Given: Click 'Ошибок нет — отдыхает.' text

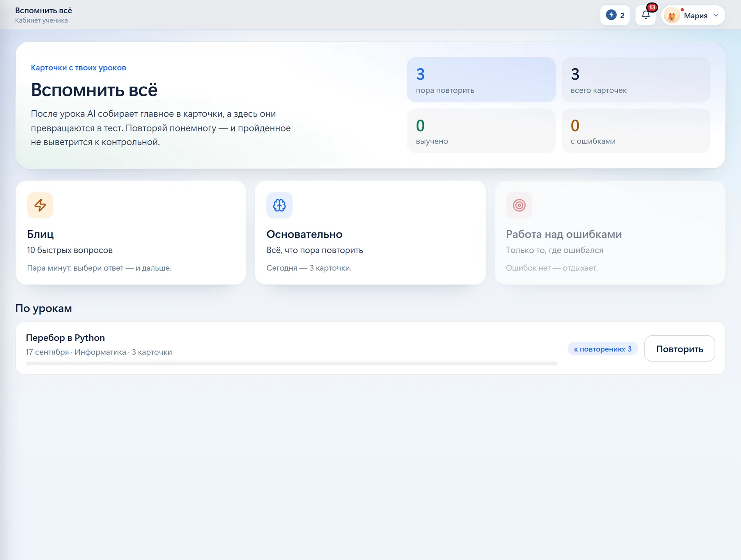Looking at the screenshot, I should point(551,268).
